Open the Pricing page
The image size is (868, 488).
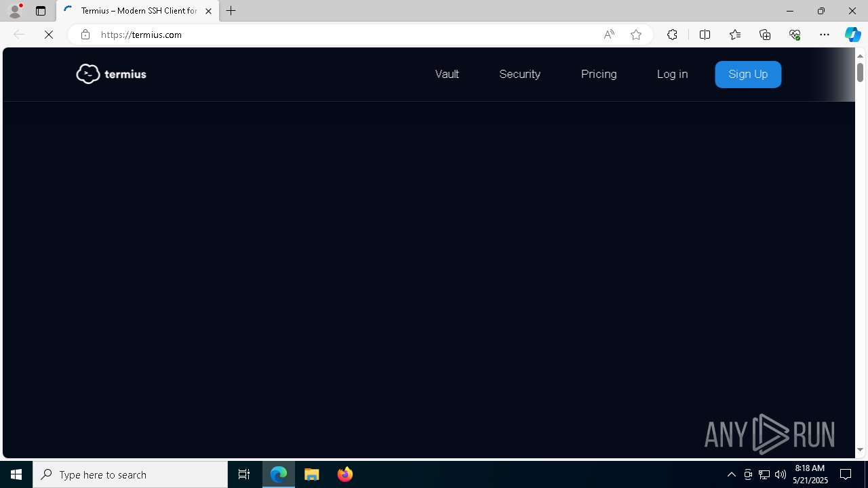point(599,74)
